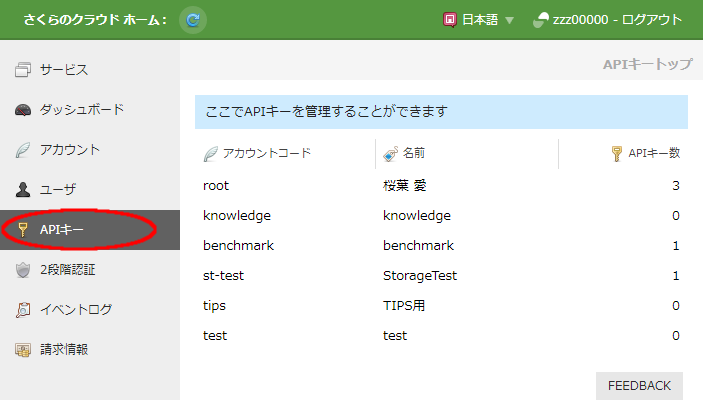Click the event log icon in sidebar

tap(24, 310)
